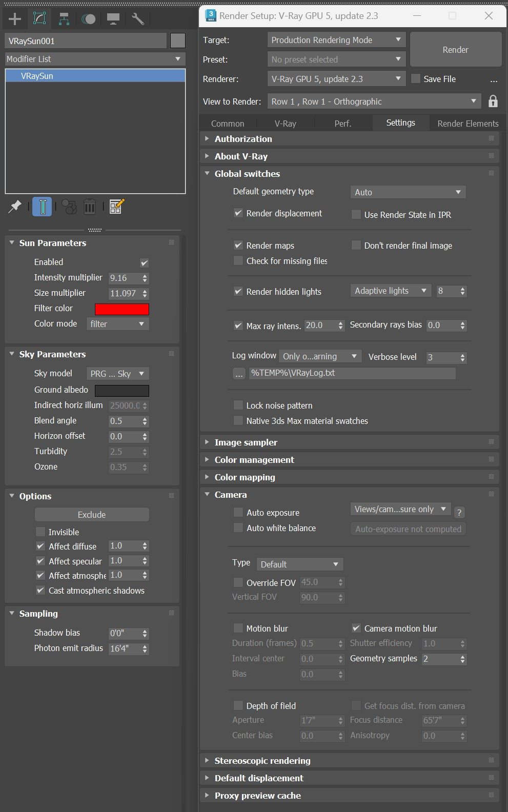Click the VRaySun001 object name field
This screenshot has width=508, height=812.
tap(86, 41)
